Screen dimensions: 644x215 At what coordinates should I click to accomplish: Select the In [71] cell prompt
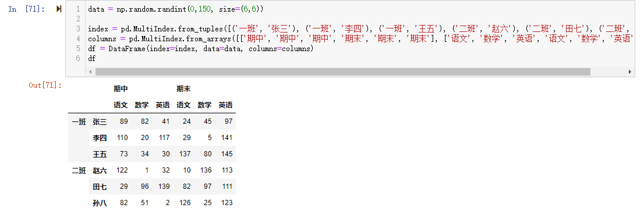27,9
